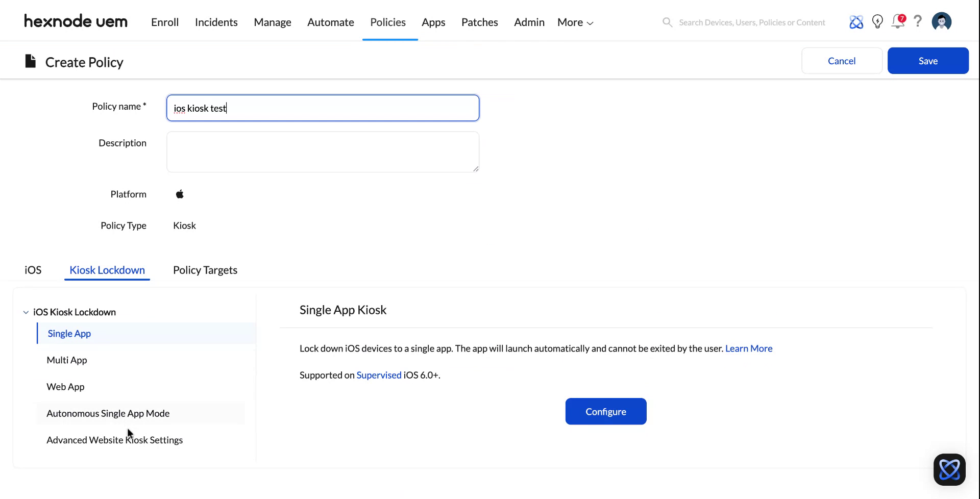Select Multi App kiosk mode
Image resolution: width=980 pixels, height=499 pixels.
[67, 360]
